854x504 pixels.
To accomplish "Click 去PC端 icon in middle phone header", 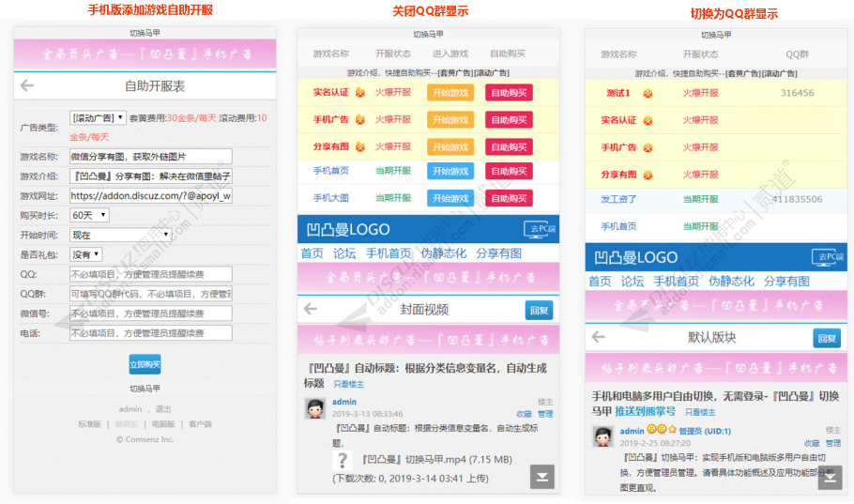I will (x=541, y=229).
